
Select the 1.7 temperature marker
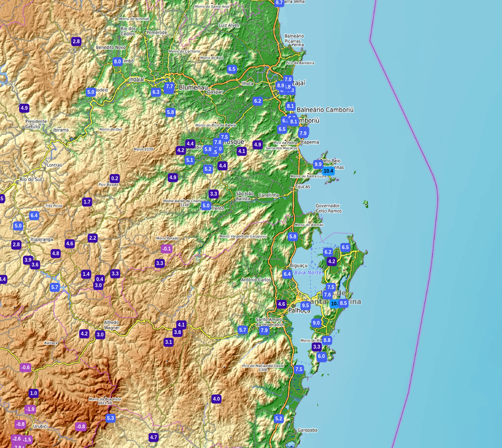coord(87,202)
